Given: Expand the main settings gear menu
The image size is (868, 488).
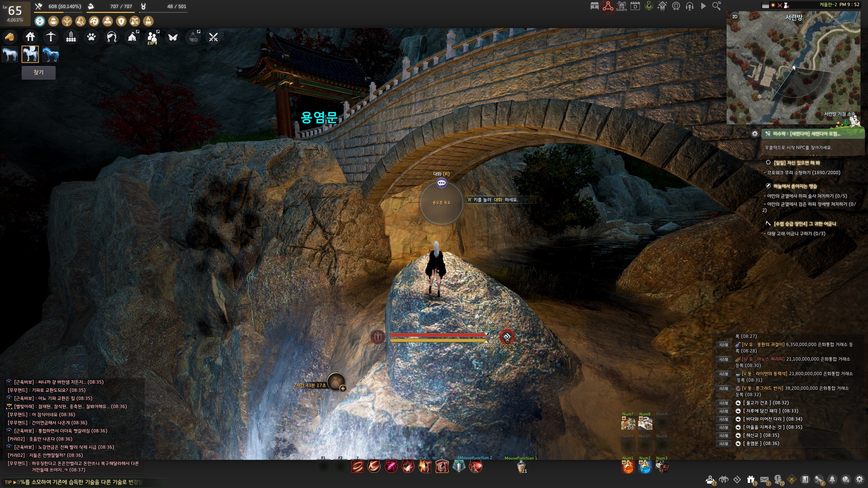Looking at the screenshot, I should 859,480.
